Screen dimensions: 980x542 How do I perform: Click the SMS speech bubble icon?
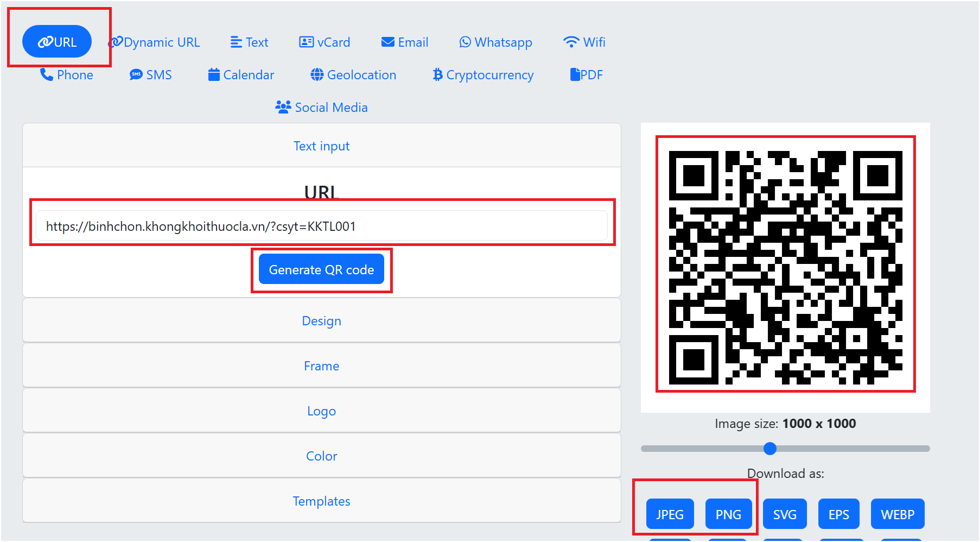136,74
